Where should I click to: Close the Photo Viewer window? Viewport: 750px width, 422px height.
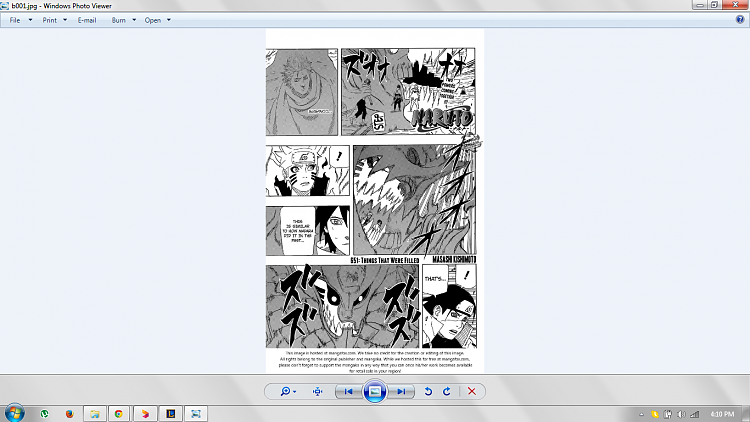click(736, 5)
